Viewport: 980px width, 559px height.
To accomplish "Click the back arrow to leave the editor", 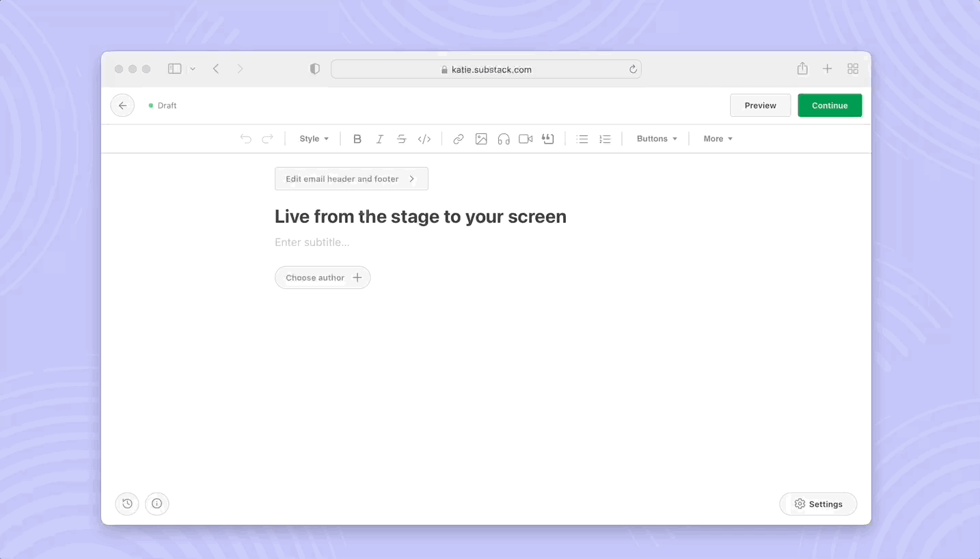I will (122, 105).
